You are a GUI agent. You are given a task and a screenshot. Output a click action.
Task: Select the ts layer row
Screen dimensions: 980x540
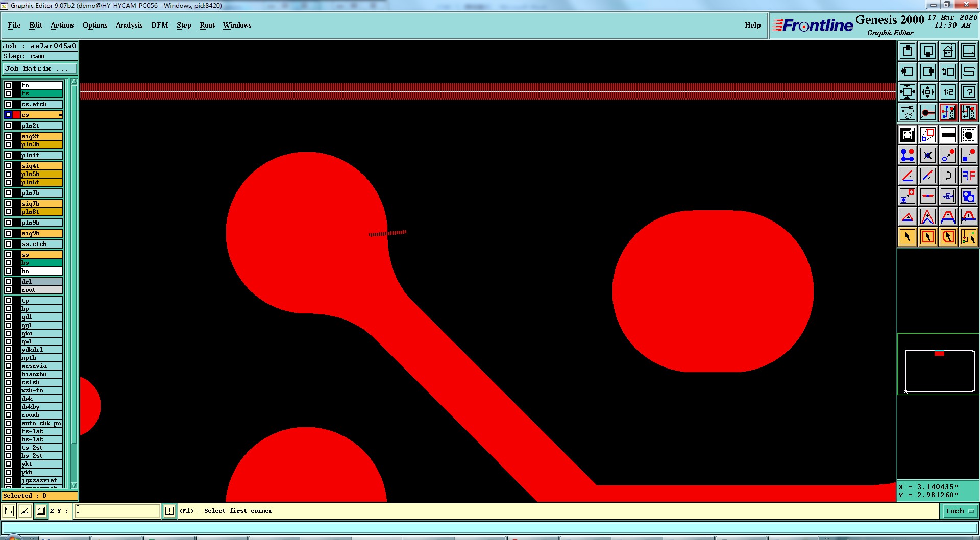point(41,93)
